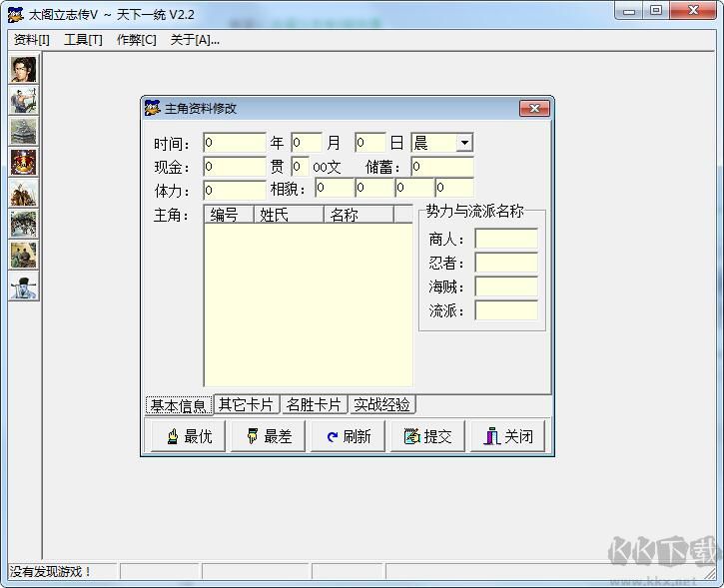Click the 忍者 name field
Viewport: 724px width, 588px height.
pos(506,264)
